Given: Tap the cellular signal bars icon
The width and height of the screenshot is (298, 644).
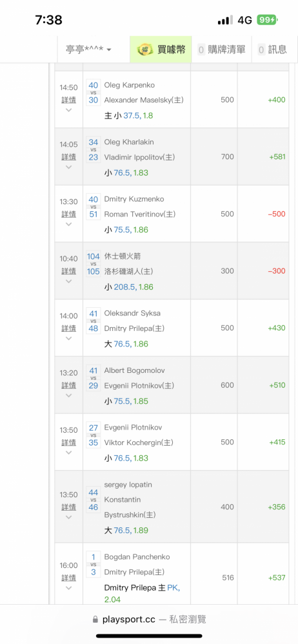Looking at the screenshot, I should click(225, 20).
